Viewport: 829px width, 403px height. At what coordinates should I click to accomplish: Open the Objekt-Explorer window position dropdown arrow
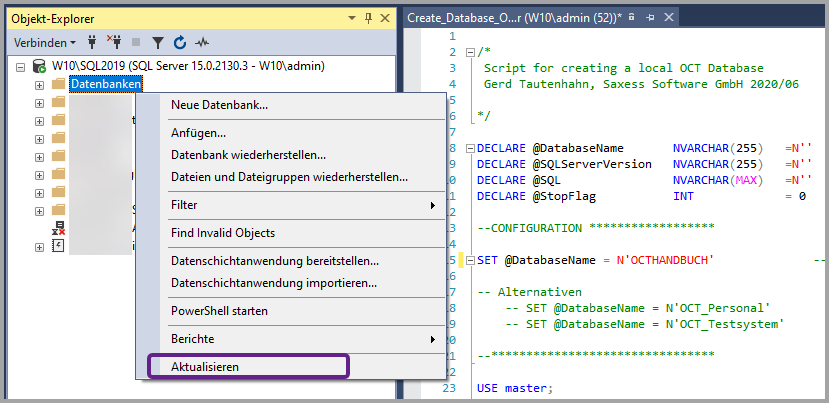click(x=353, y=18)
